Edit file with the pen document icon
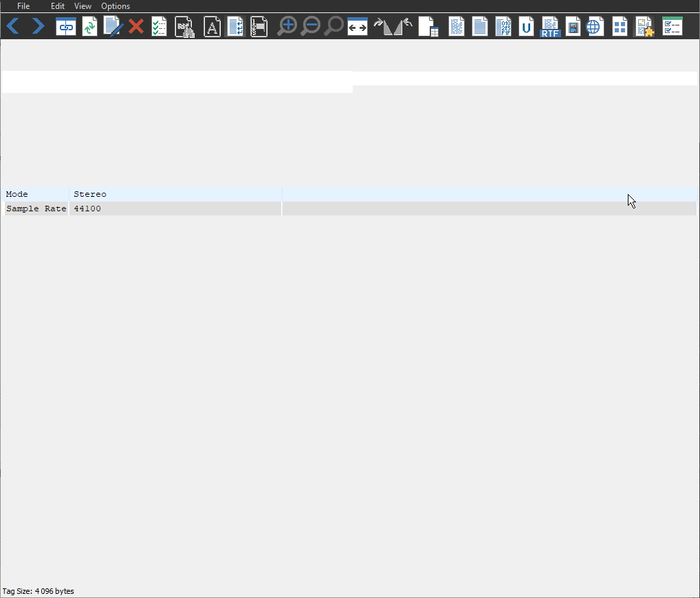Screen dimensions: 700x598 tap(113, 26)
